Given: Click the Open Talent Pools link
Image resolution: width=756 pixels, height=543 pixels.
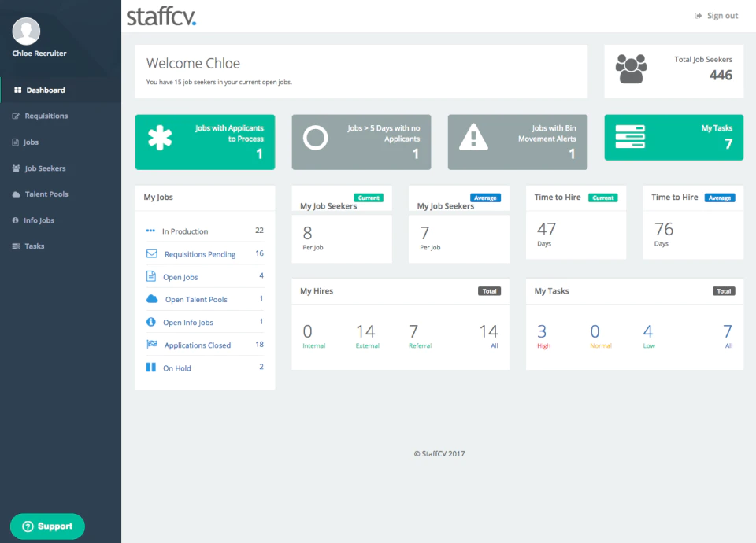Looking at the screenshot, I should tap(196, 300).
